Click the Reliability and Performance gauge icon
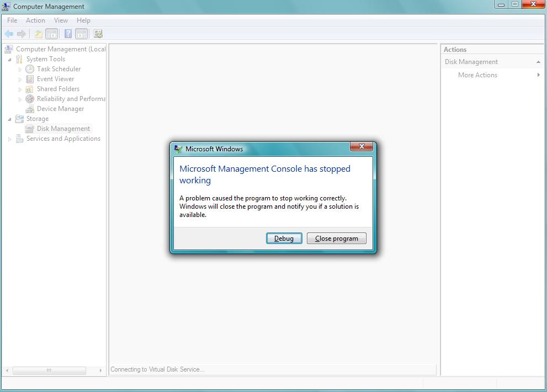This screenshot has width=547, height=392. [x=30, y=99]
